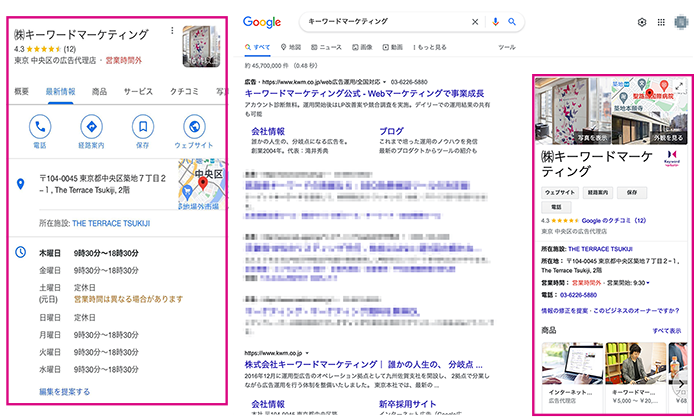
Task: Save the business with bookmark icon
Action: (143, 127)
